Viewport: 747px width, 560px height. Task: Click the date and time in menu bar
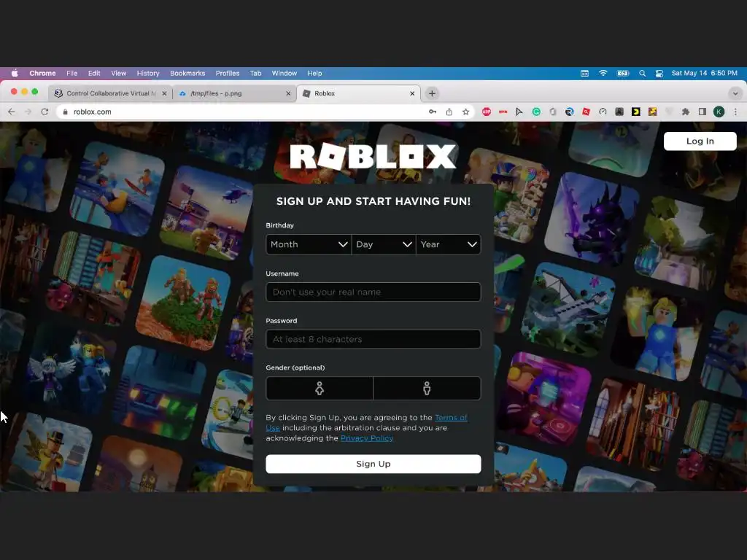(704, 73)
